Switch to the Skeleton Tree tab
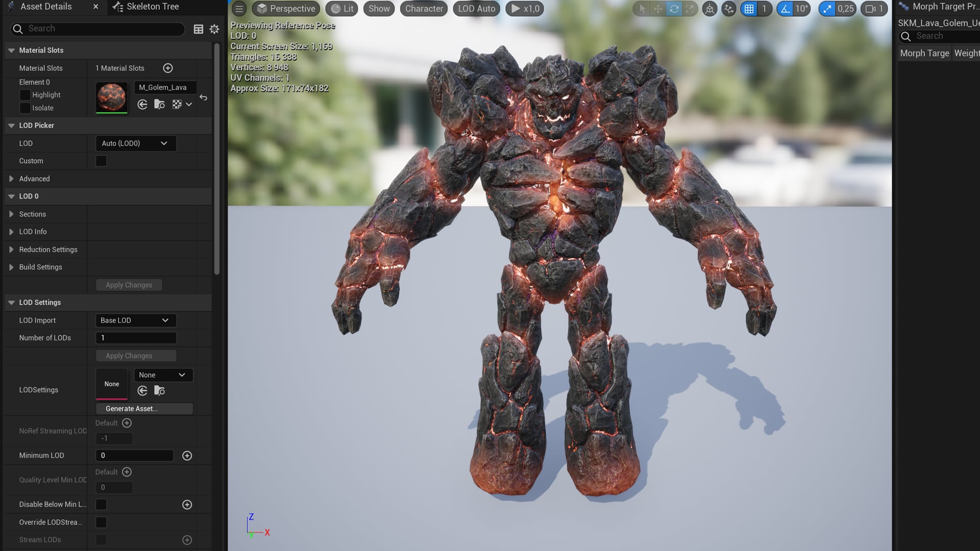The image size is (980, 551). 148,7
